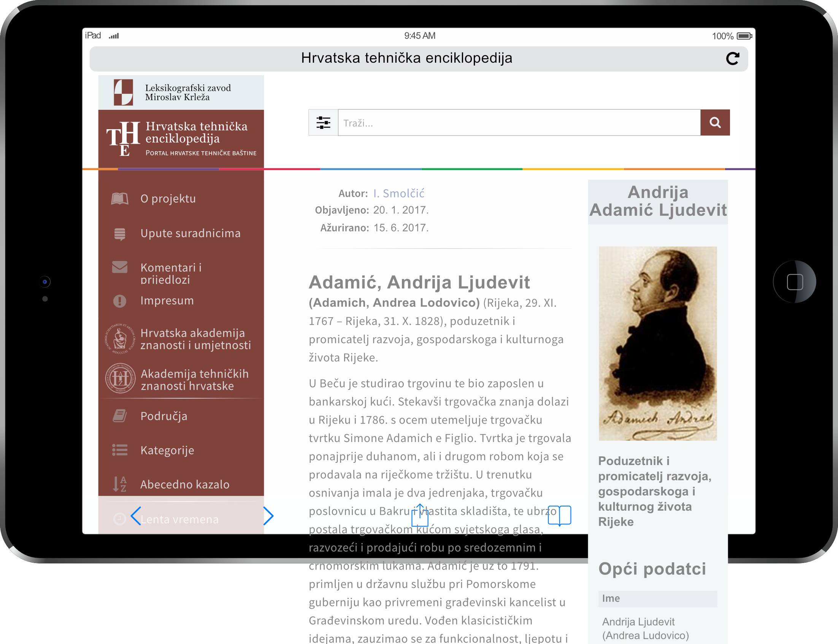The width and height of the screenshot is (838, 644).
Task: Open the search filter settings icon
Action: (323, 123)
